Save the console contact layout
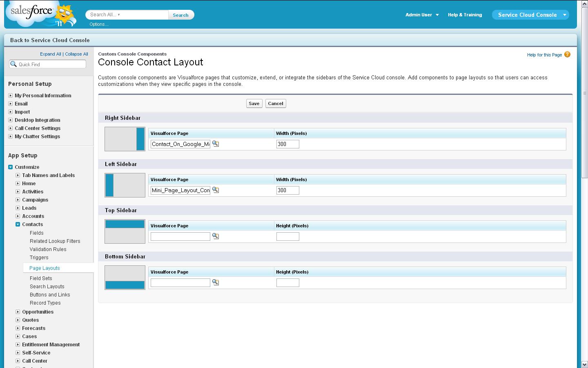The width and height of the screenshot is (588, 368). tap(254, 103)
